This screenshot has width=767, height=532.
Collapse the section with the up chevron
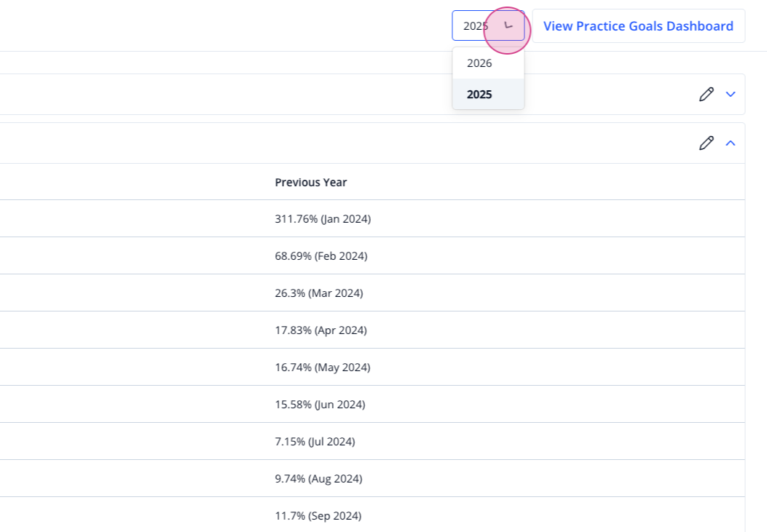point(731,143)
